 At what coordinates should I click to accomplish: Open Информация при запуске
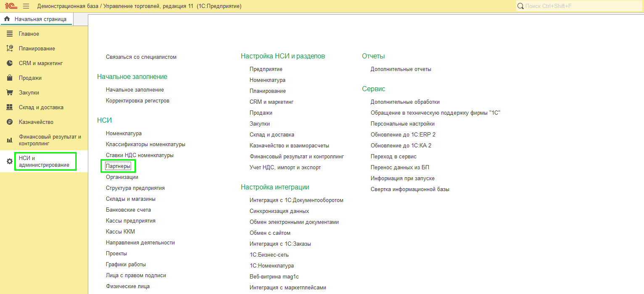click(x=403, y=178)
